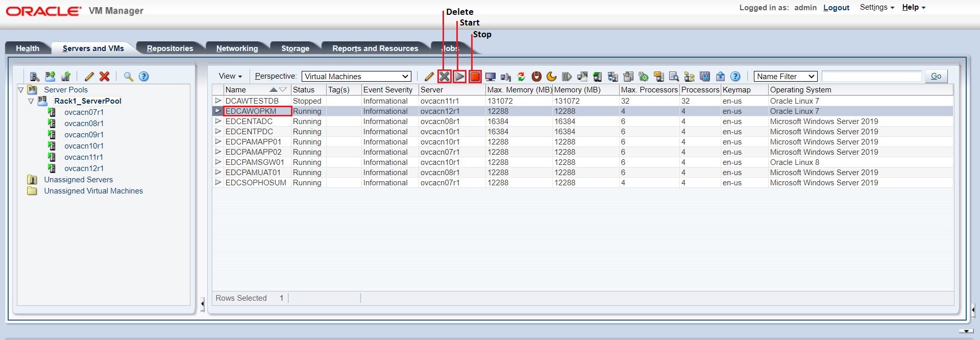This screenshot has width=980, height=340.
Task: Click the clone customizers green gear icon
Action: point(644,77)
